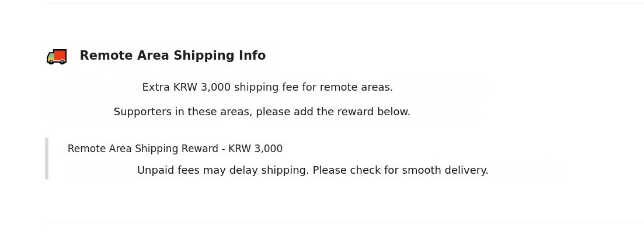The image size is (644, 234).
Task: Select the "Extra KRW 3,000 shipping fee" sentence
Action: pyautogui.click(x=267, y=87)
